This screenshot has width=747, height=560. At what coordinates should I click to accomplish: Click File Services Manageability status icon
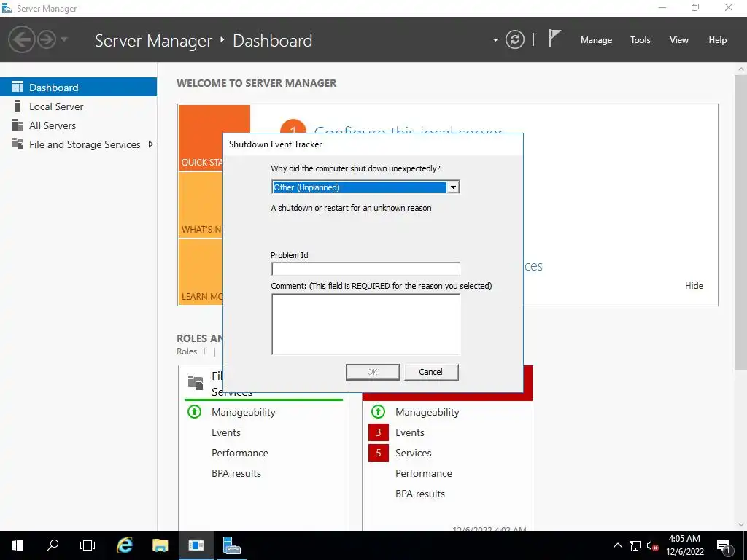pyautogui.click(x=194, y=411)
